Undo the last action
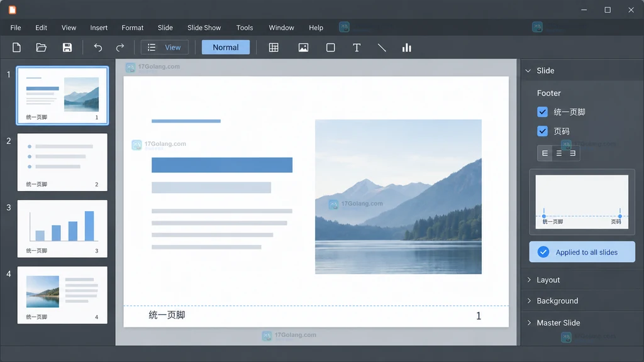 [x=97, y=48]
